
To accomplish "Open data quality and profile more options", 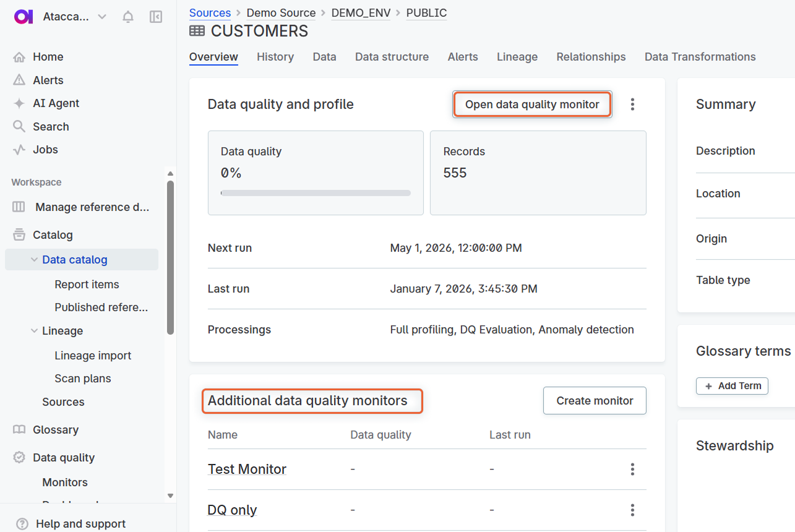I will (632, 105).
